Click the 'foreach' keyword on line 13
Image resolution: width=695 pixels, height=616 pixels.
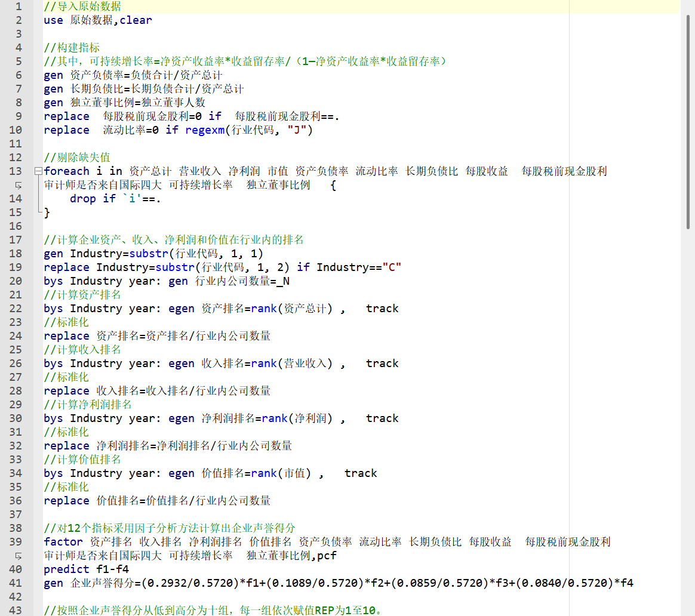click(66, 171)
